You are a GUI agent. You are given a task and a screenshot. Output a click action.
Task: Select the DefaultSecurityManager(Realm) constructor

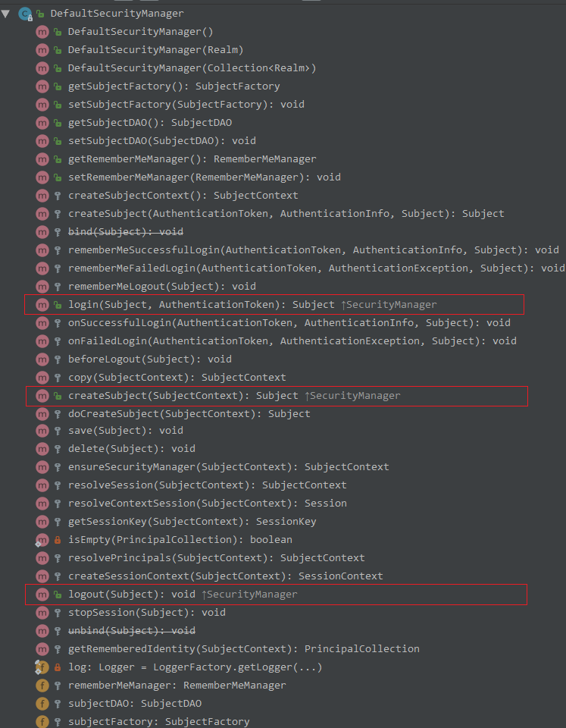point(155,50)
